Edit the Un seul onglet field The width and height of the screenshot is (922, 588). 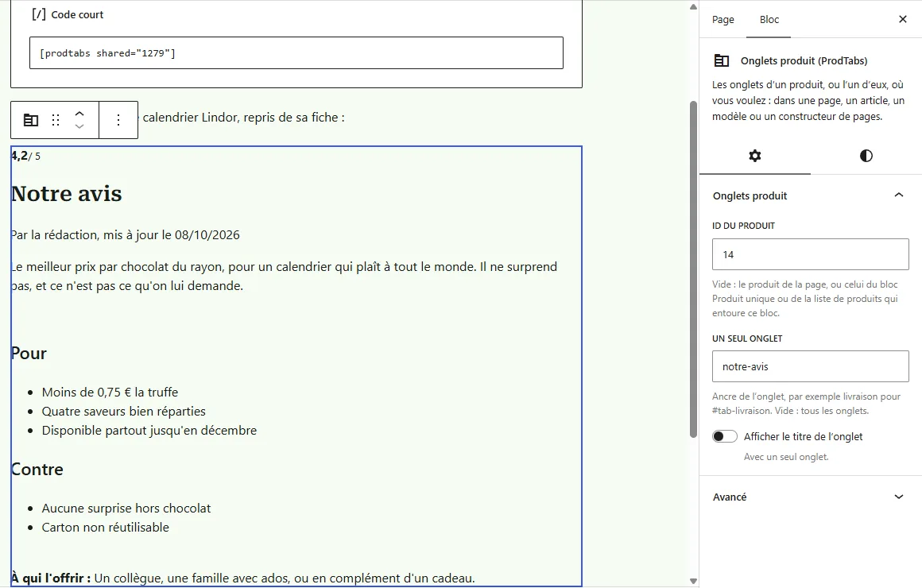tap(810, 366)
